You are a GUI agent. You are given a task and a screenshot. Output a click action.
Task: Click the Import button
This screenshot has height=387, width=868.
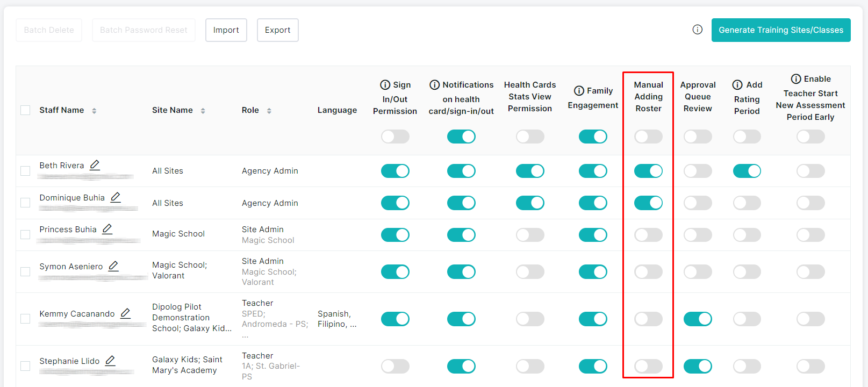(226, 30)
